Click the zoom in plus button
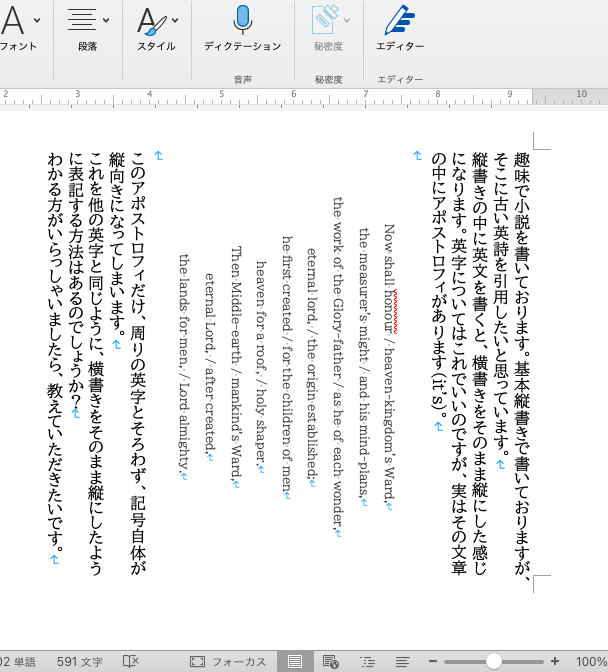608x672 pixels. click(555, 661)
